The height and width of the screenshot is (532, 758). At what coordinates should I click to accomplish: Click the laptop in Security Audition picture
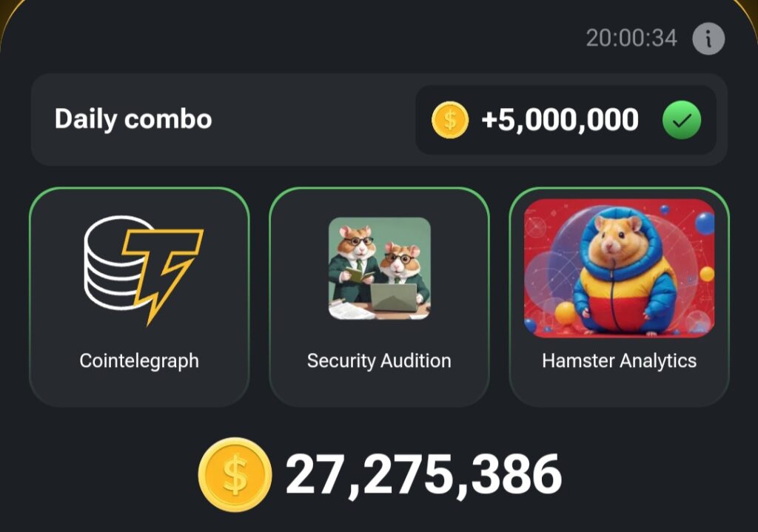click(393, 297)
